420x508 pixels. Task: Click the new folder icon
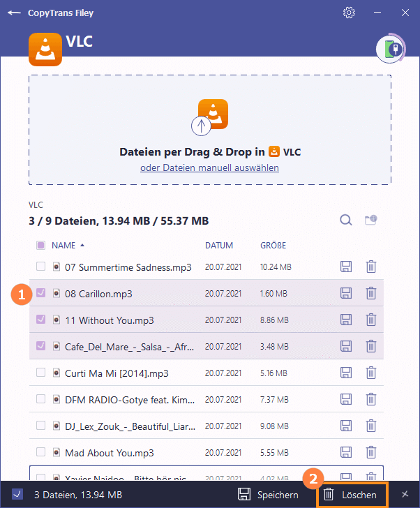pos(371,220)
